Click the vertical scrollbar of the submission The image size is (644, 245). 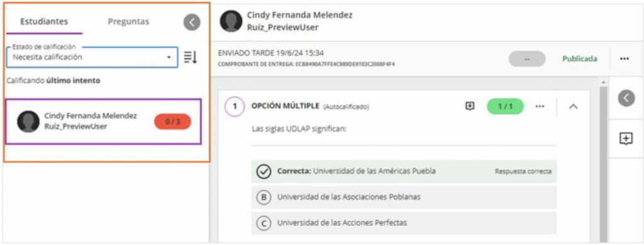[x=603, y=161]
